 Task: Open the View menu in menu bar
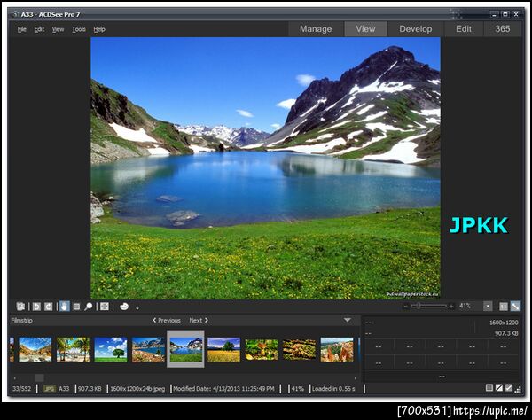(x=58, y=29)
